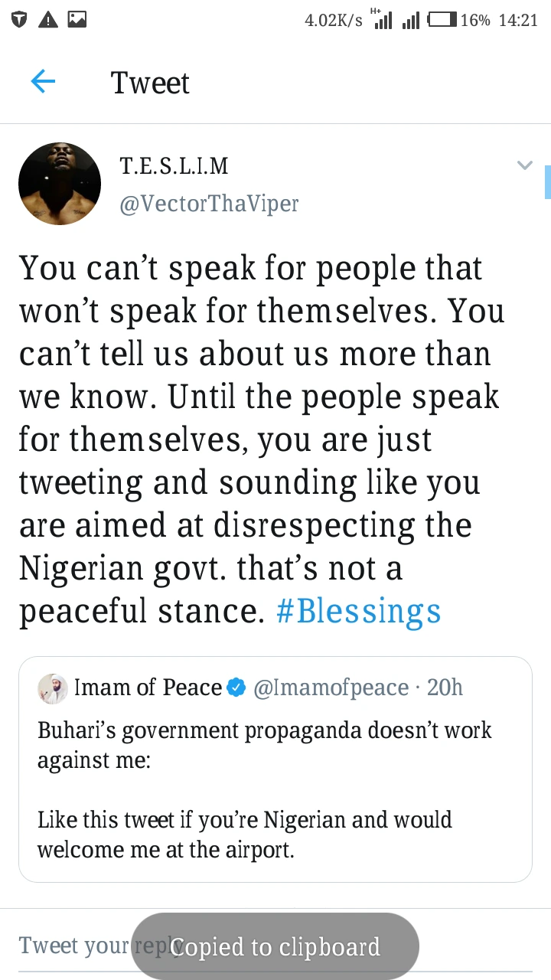
Task: Open the tweet options chevron
Action: click(x=524, y=165)
